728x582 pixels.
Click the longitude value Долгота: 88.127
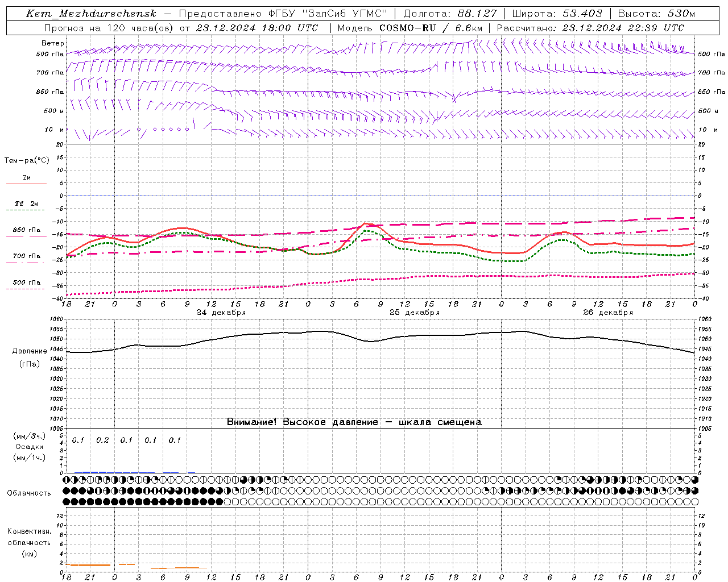(x=450, y=14)
